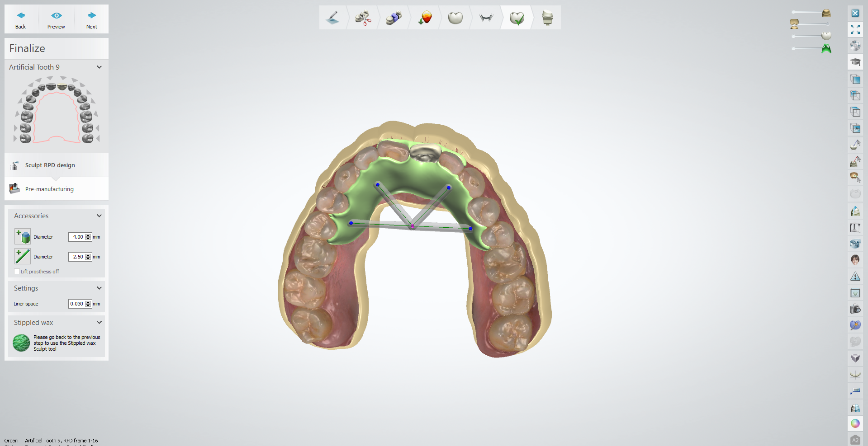
Task: Click the Next button
Action: click(92, 19)
